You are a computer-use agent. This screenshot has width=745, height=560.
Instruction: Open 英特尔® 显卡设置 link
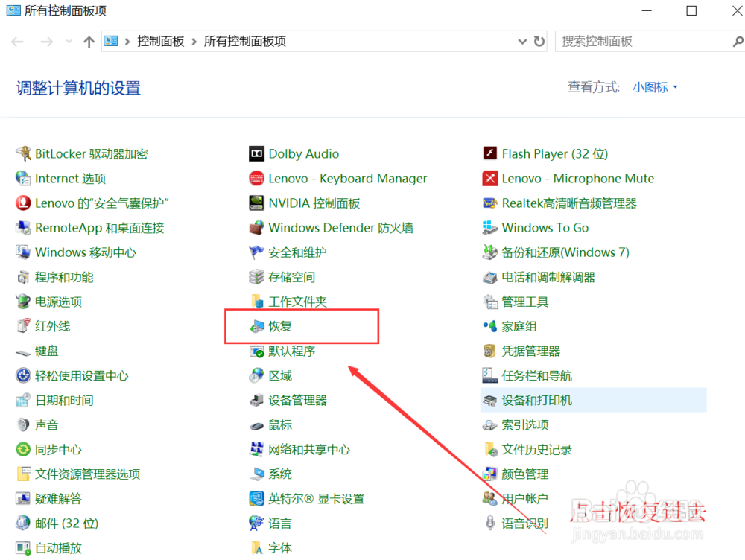pyautogui.click(x=317, y=499)
